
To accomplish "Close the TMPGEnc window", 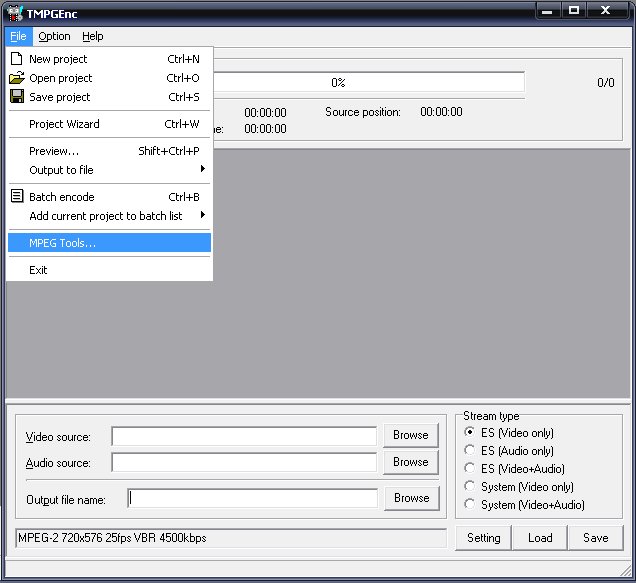I will click(x=605, y=11).
